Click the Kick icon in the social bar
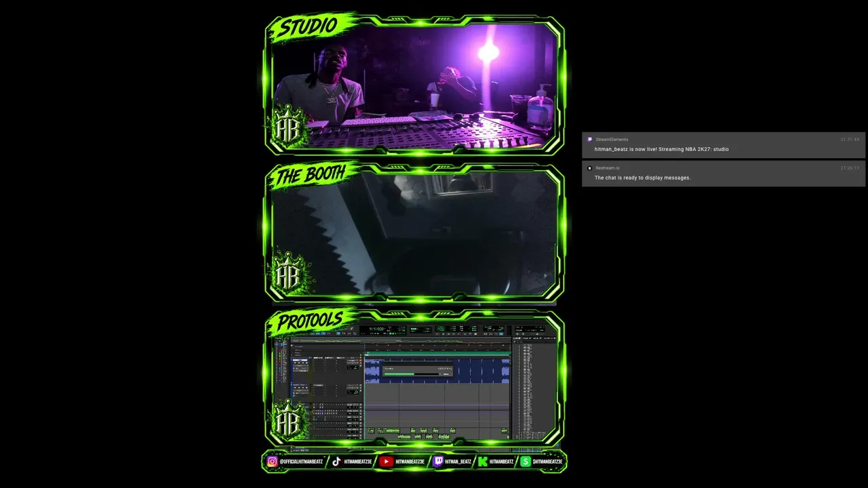The height and width of the screenshot is (488, 868). click(483, 462)
